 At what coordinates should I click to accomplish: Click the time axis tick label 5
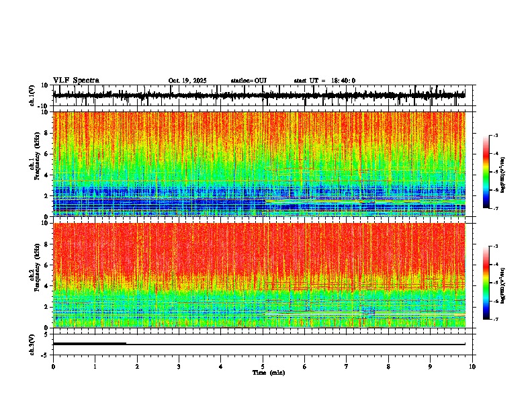[263, 367]
